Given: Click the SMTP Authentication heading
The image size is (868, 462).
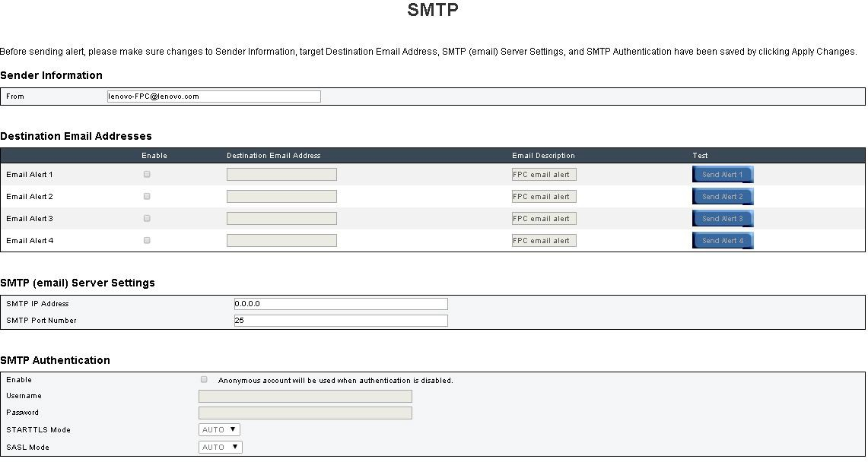Looking at the screenshot, I should pos(55,360).
